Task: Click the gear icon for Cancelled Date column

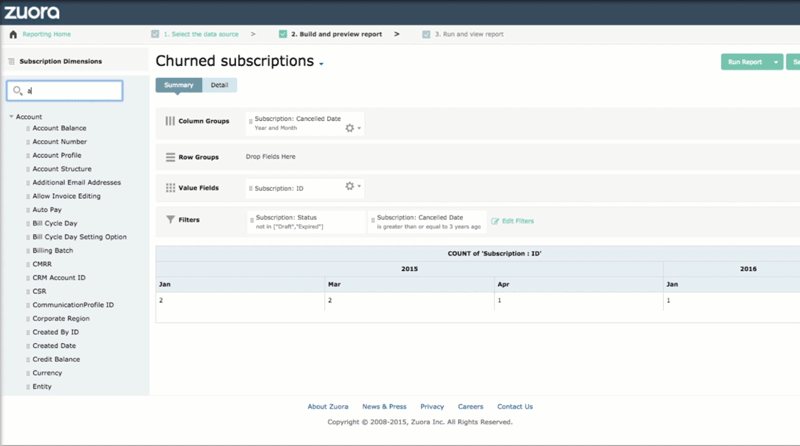Action: point(349,128)
